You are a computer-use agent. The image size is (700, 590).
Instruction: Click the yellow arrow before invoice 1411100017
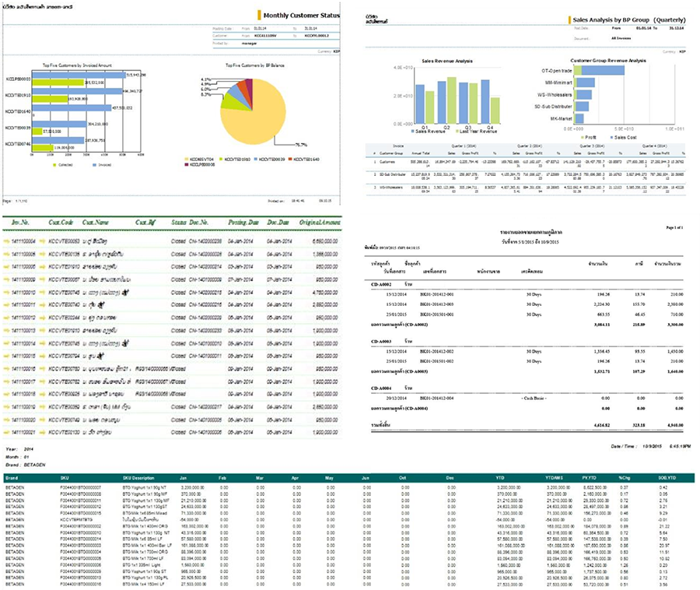coord(6,382)
